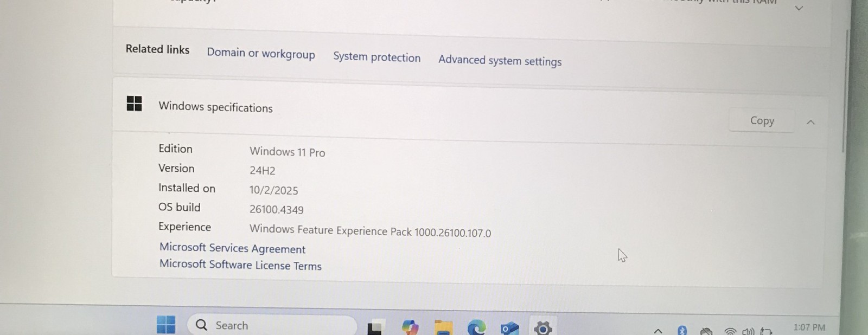This screenshot has height=335, width=868.
Task: Open Advanced system settings link
Action: click(500, 60)
